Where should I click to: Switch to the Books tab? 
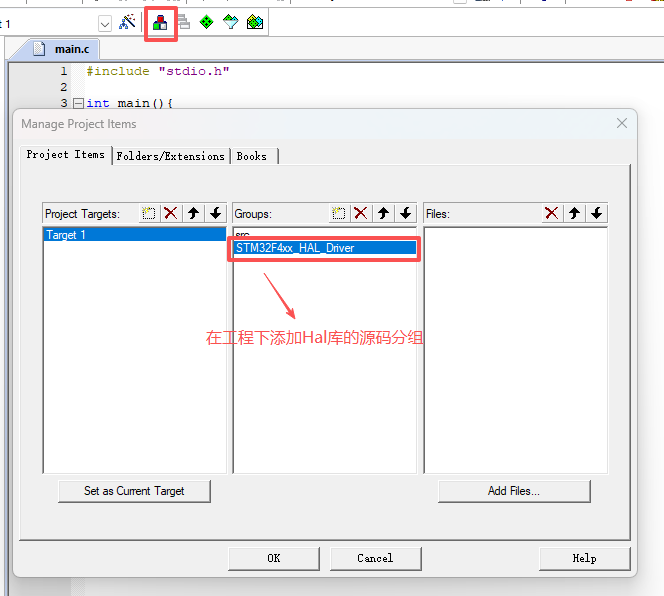click(252, 156)
